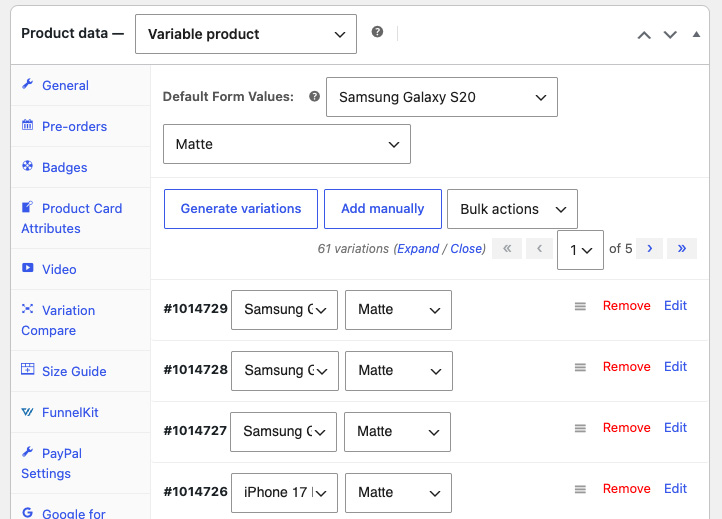Click drag handle for variation #1014728
Screen dimensions: 722x519
pos(580,367)
